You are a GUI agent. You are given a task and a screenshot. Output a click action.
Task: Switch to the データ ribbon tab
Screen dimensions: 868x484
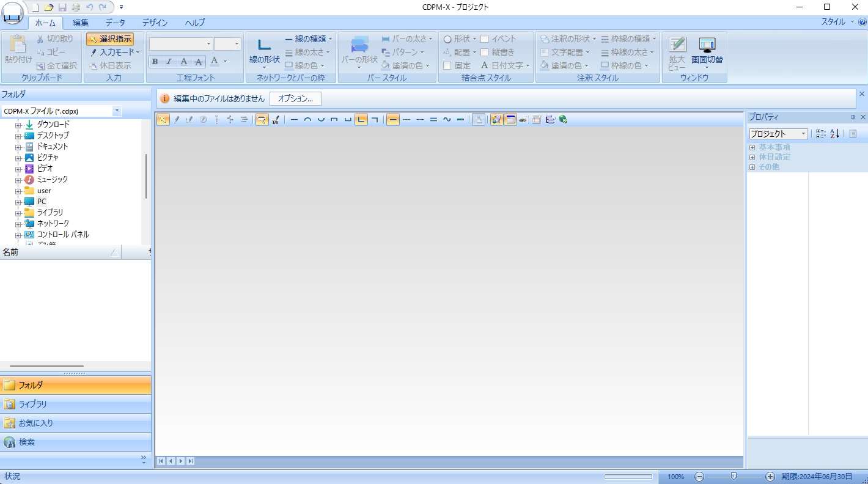click(115, 23)
